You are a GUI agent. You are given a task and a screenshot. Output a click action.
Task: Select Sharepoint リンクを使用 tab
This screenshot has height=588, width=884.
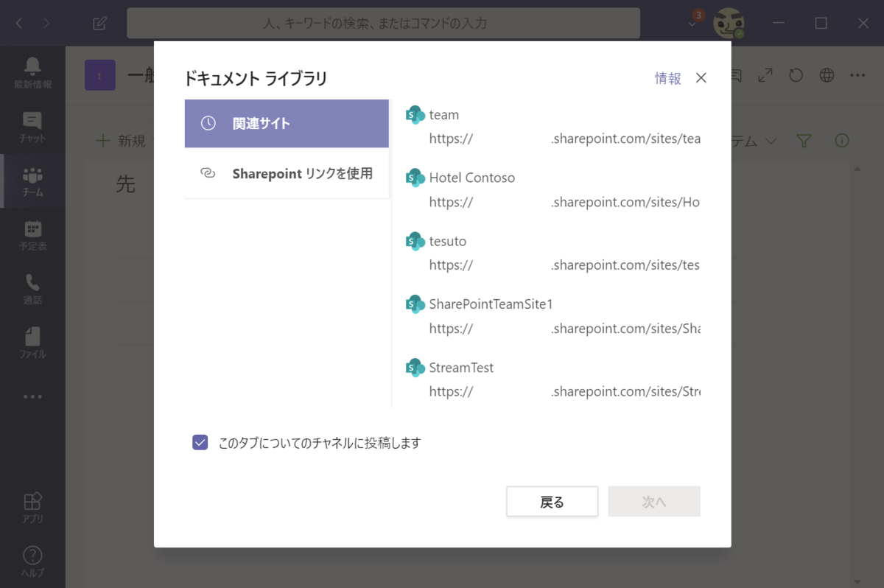coord(287,174)
